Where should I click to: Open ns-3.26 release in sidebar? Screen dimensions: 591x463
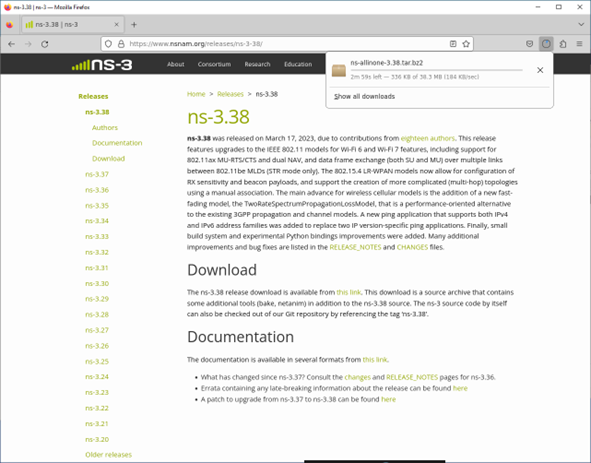click(x=97, y=346)
